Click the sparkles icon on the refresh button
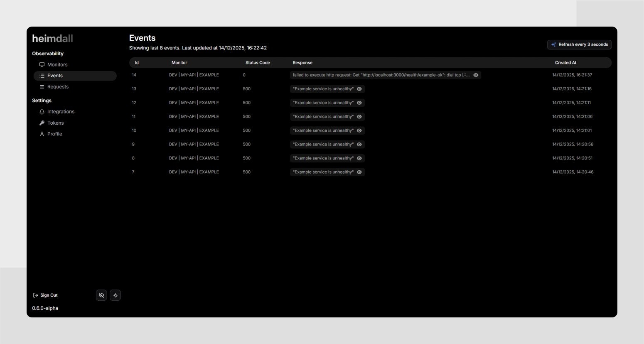 click(553, 44)
